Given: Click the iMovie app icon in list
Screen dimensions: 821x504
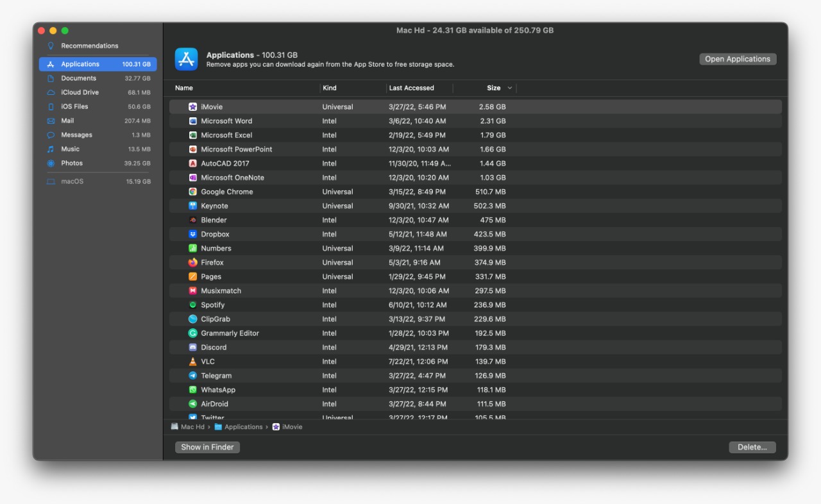Looking at the screenshot, I should [192, 107].
